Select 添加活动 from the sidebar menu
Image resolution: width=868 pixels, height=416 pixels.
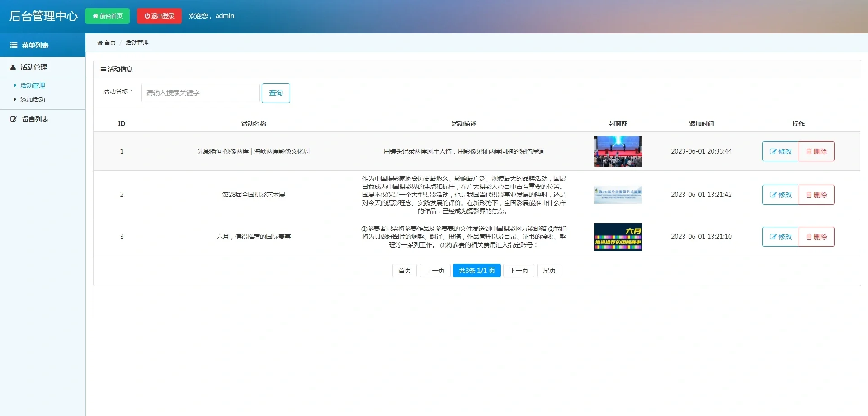[33, 99]
